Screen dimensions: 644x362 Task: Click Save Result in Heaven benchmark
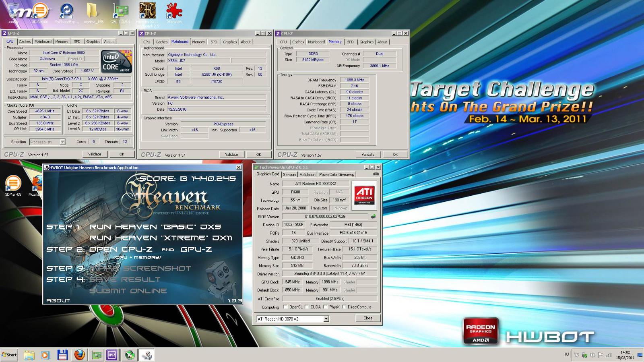pos(125,279)
